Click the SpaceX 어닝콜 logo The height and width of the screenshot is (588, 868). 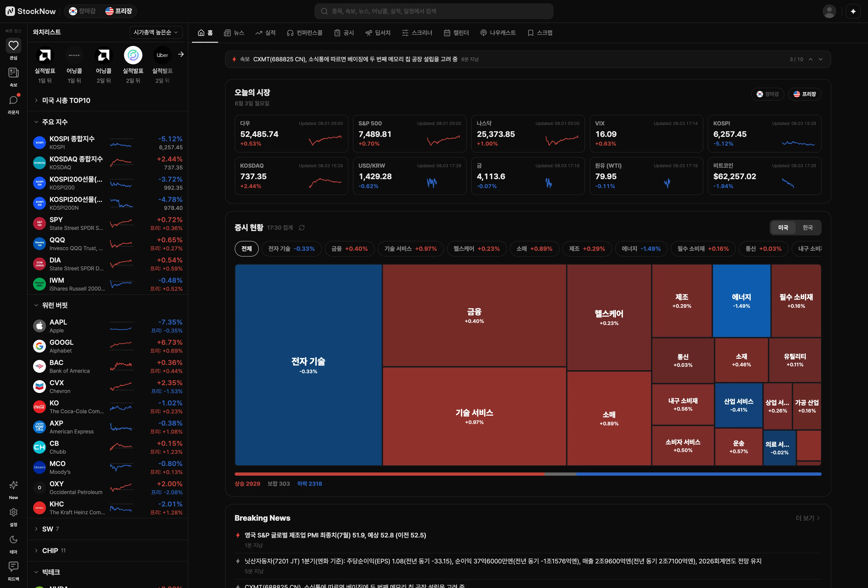pos(74,55)
